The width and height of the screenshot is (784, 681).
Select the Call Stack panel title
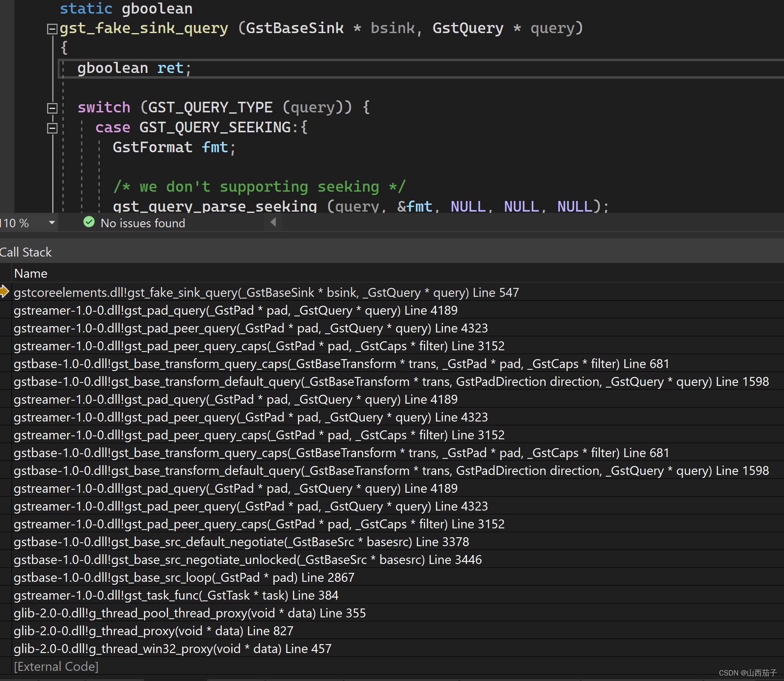25,252
